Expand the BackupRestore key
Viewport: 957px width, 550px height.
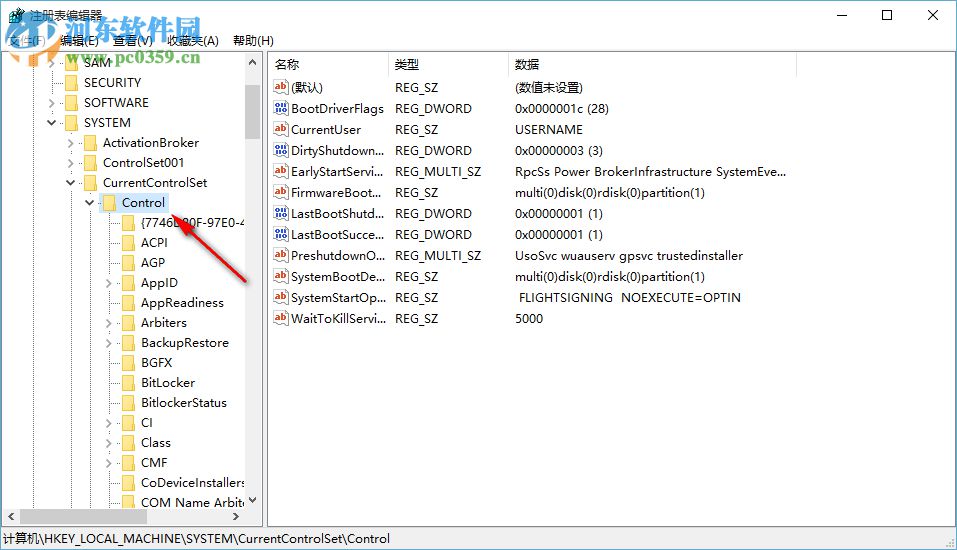pyautogui.click(x=109, y=343)
